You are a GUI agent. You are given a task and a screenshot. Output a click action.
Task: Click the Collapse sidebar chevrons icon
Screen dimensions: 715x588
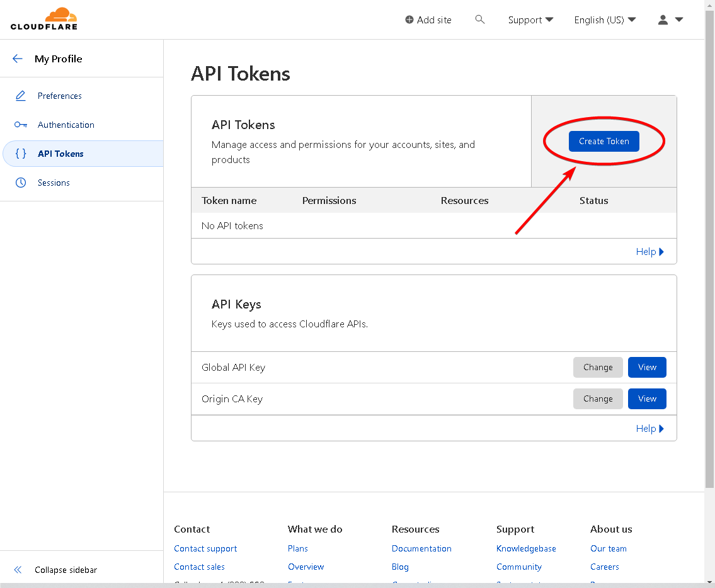pyautogui.click(x=18, y=570)
